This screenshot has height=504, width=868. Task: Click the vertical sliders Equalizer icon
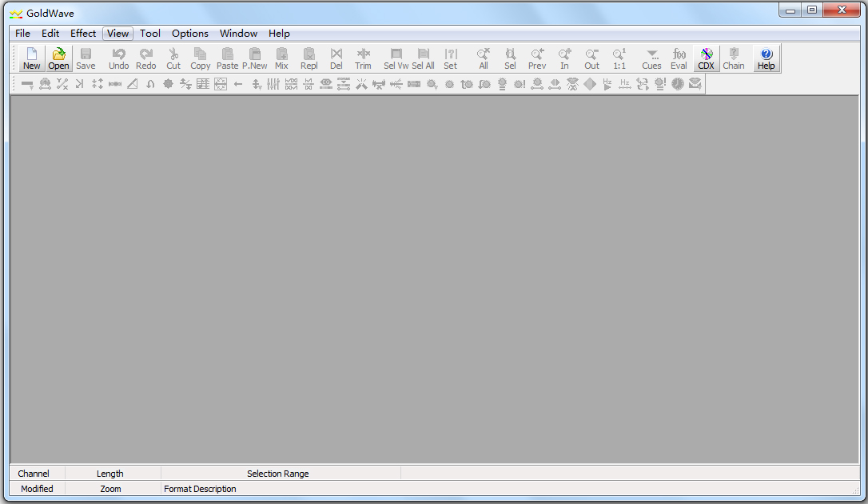[x=273, y=84]
